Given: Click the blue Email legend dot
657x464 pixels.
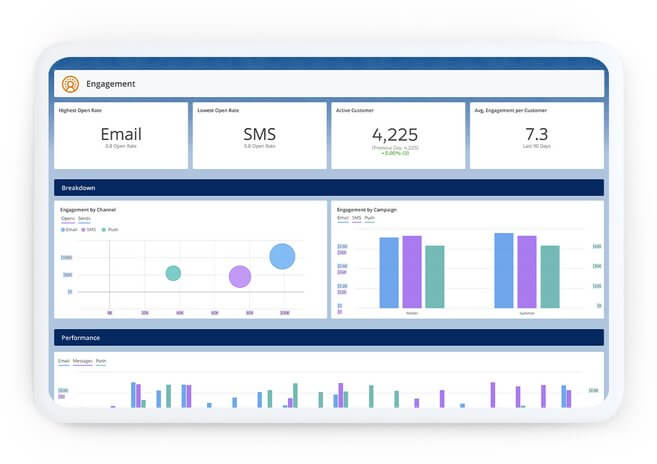Looking at the screenshot, I should click(62, 229).
